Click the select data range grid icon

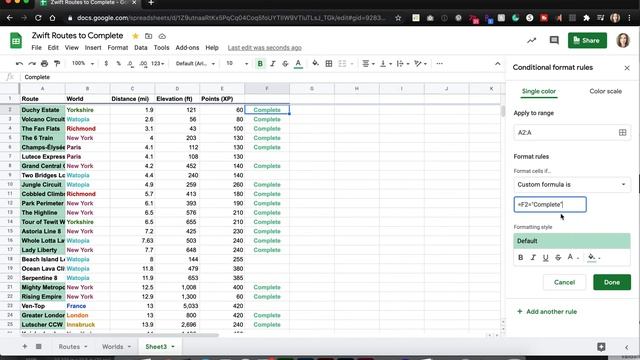[x=622, y=132]
